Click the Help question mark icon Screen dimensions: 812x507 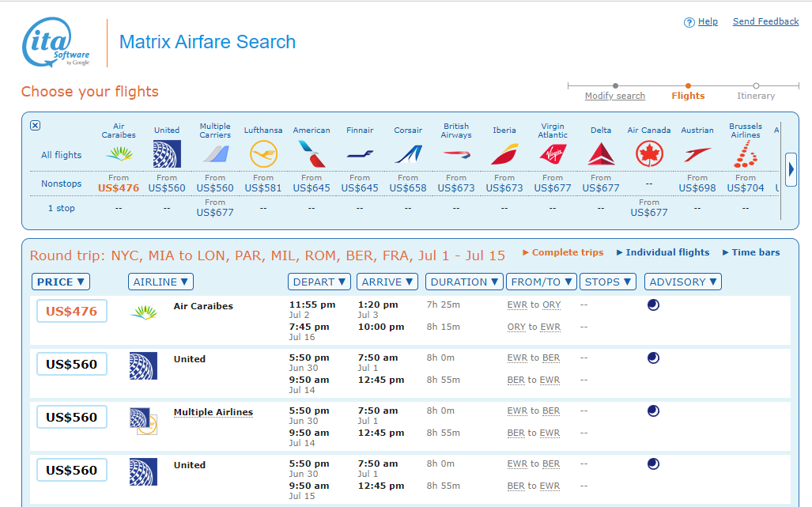689,22
